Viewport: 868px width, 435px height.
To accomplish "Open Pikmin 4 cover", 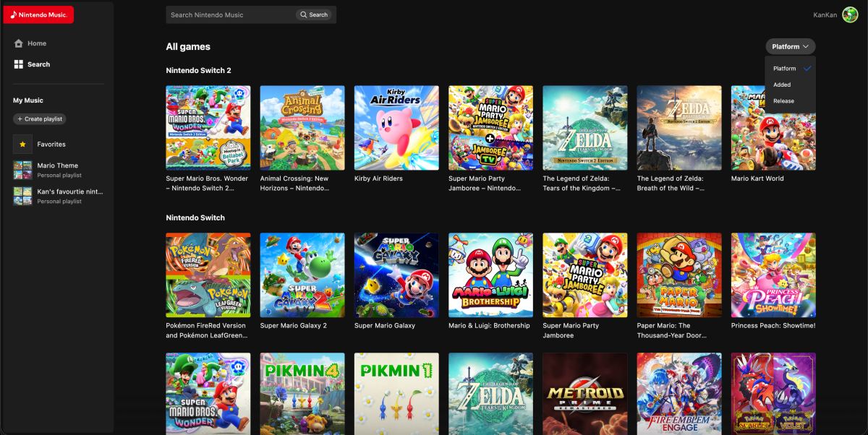I will (x=302, y=394).
